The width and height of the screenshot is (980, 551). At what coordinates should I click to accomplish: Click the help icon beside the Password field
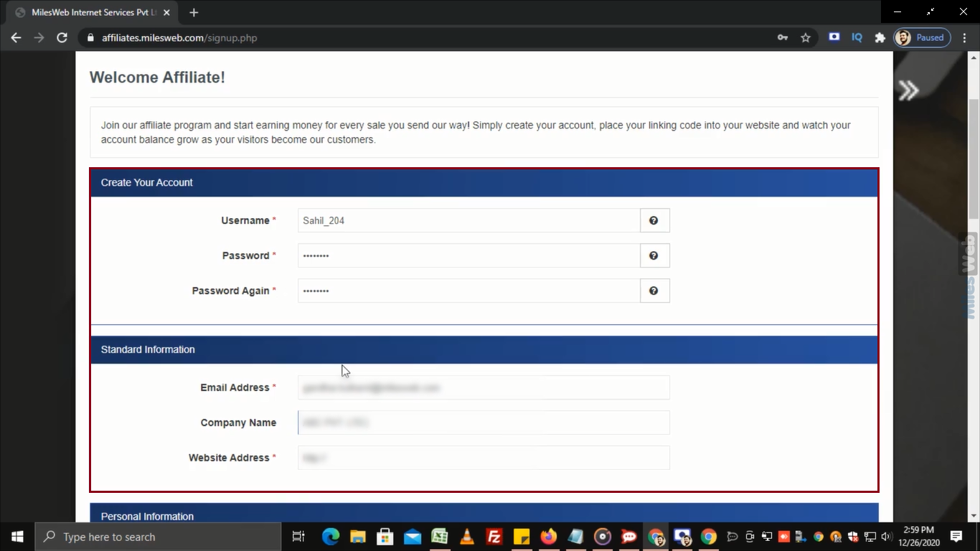654,255
